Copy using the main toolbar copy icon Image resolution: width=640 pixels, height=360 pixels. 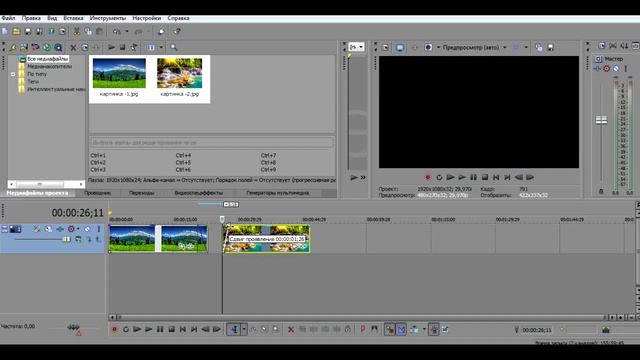click(88, 31)
